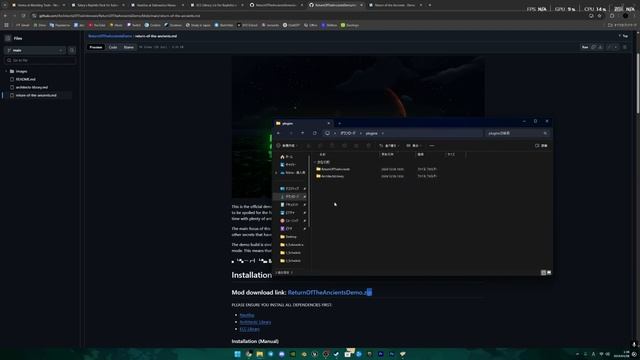Click the GitHub file tree search button
Viewport: 640px width, 360px height.
[72, 50]
